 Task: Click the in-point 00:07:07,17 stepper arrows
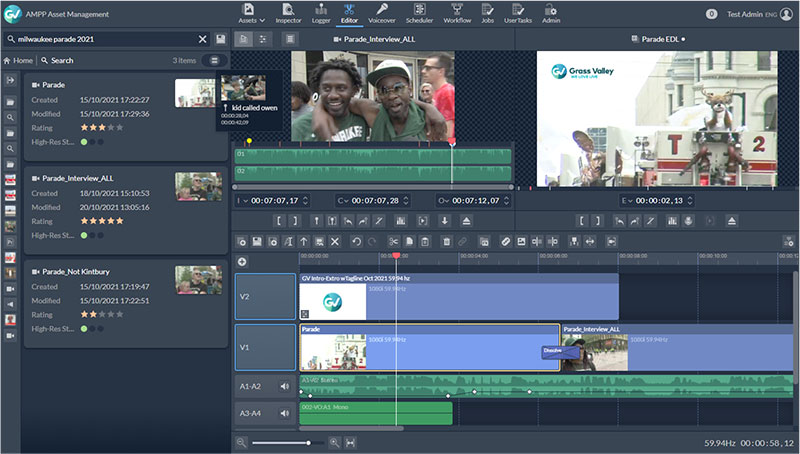[305, 201]
